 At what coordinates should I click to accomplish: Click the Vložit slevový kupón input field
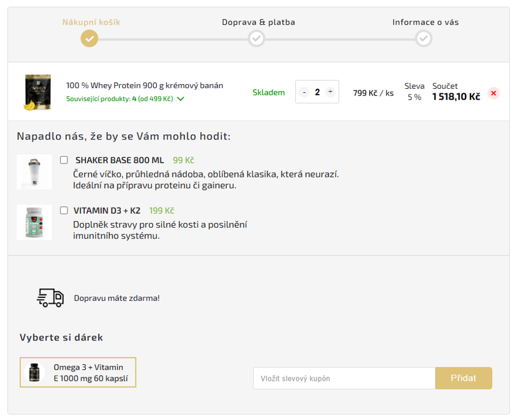pyautogui.click(x=344, y=379)
